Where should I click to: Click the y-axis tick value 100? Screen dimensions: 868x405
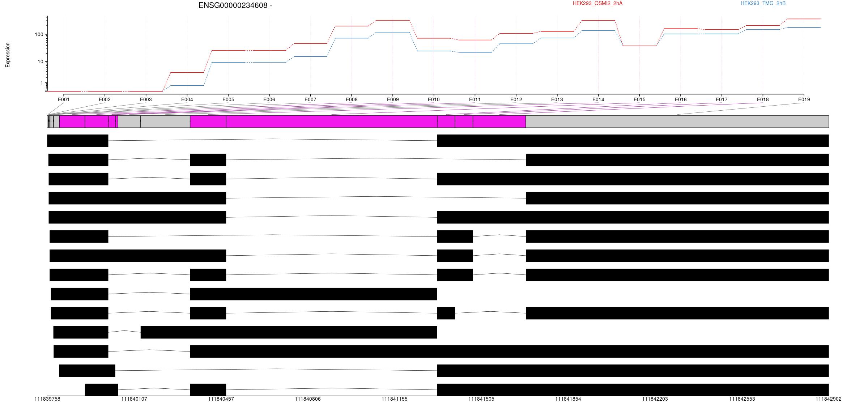click(x=39, y=35)
